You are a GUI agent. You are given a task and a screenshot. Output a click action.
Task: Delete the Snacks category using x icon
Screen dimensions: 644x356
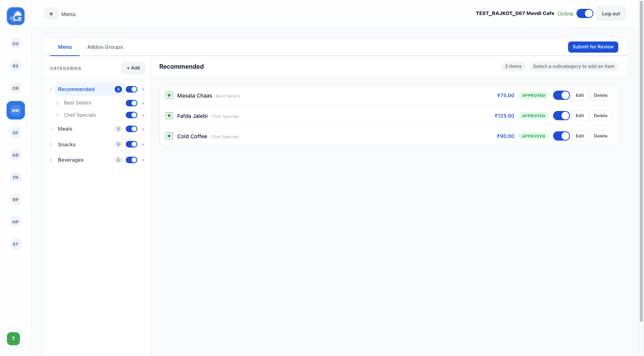coord(143,145)
